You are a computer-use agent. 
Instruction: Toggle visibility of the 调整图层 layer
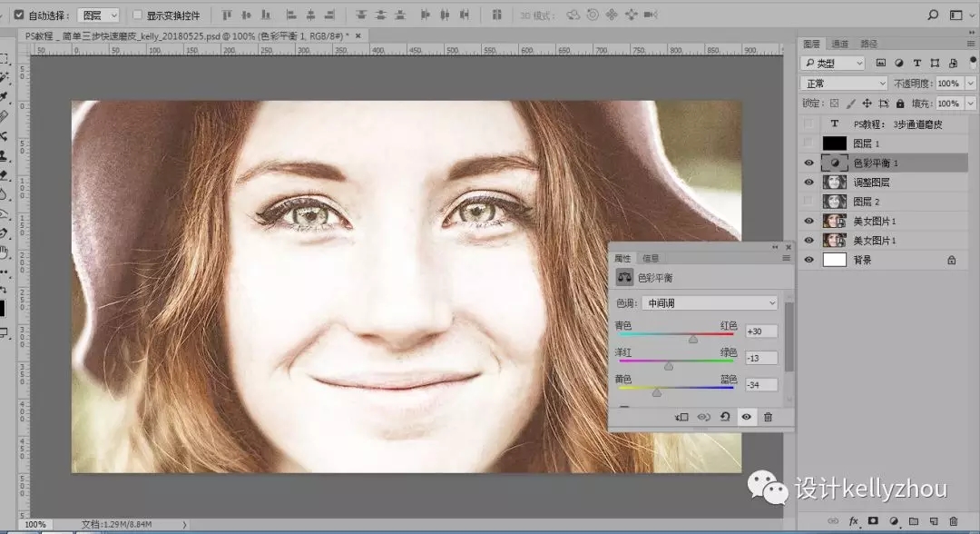(x=809, y=183)
